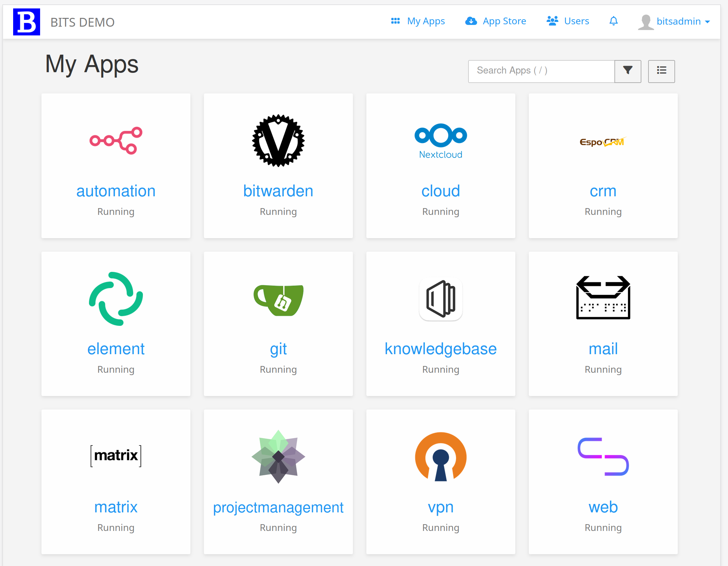Click the Gitea teacup icon
Image resolution: width=728 pixels, height=566 pixels.
point(278,300)
